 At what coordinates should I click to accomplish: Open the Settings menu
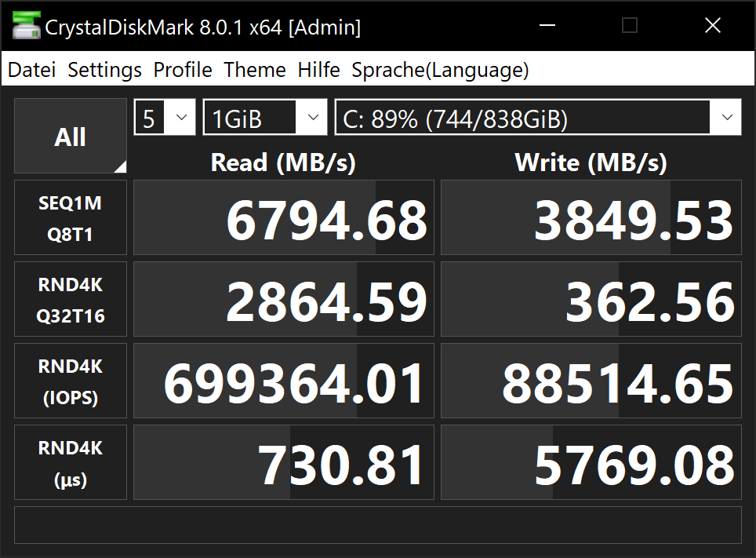(x=104, y=70)
